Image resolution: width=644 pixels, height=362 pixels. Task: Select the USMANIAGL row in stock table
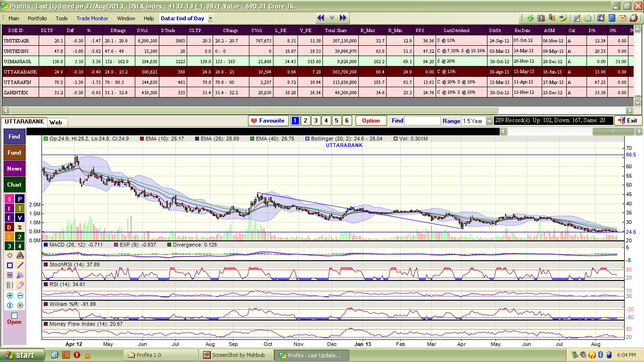[x=317, y=61]
